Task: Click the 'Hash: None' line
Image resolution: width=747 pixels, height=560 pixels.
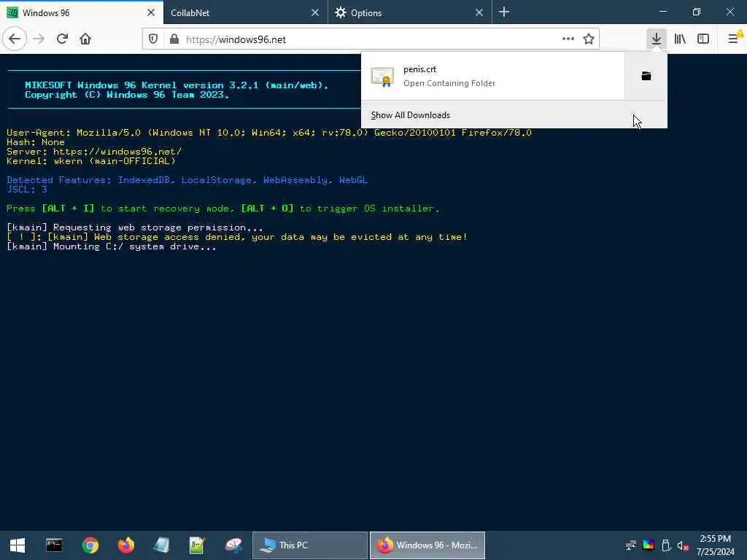Action: 36,142
